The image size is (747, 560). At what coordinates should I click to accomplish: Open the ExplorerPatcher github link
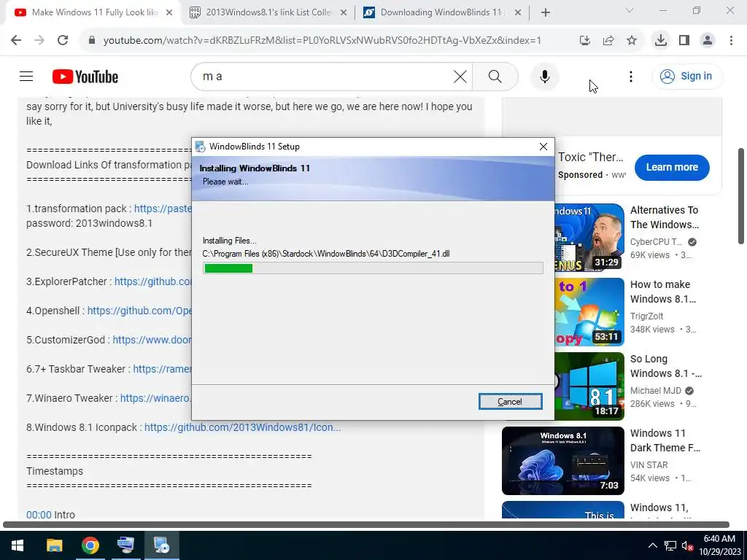(x=153, y=281)
